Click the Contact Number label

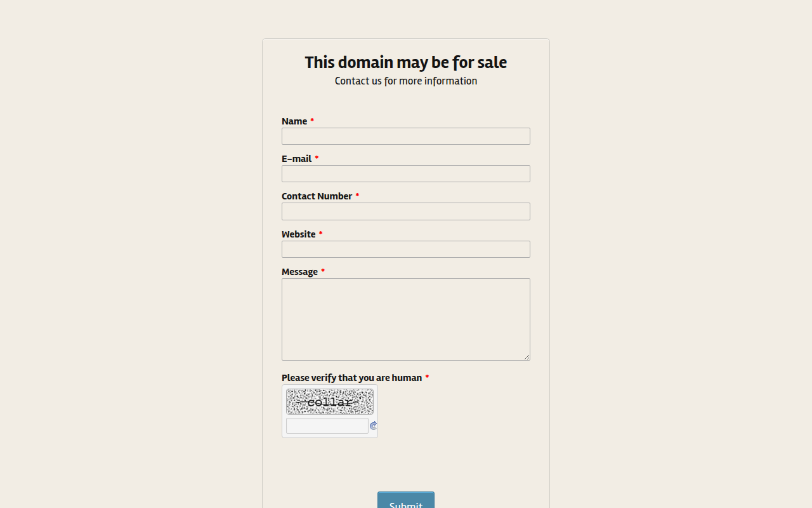[317, 196]
